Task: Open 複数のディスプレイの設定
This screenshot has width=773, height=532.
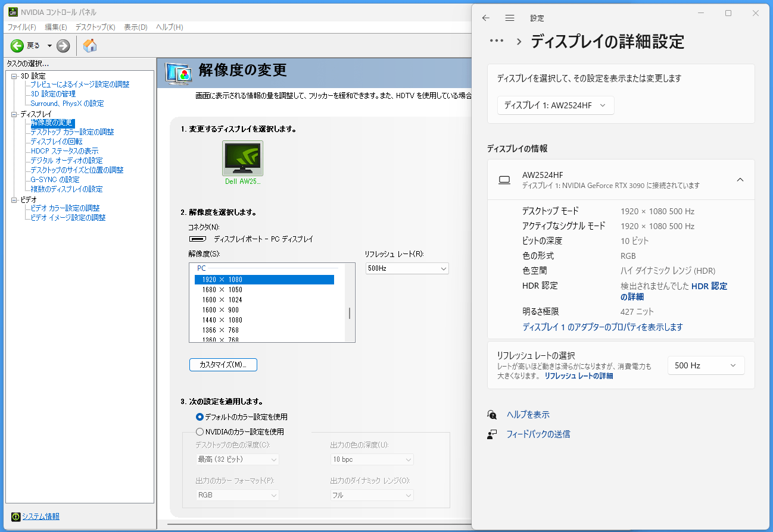Action: (67, 189)
